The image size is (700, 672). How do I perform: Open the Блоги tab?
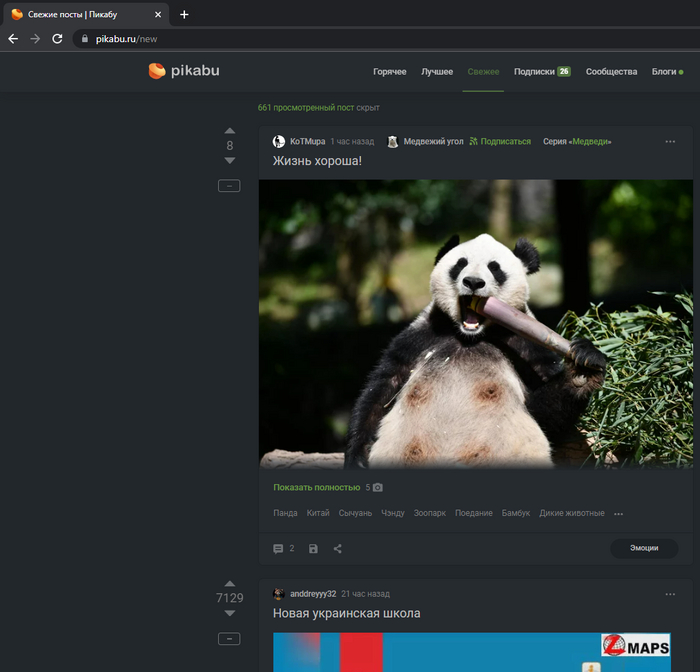tap(667, 71)
